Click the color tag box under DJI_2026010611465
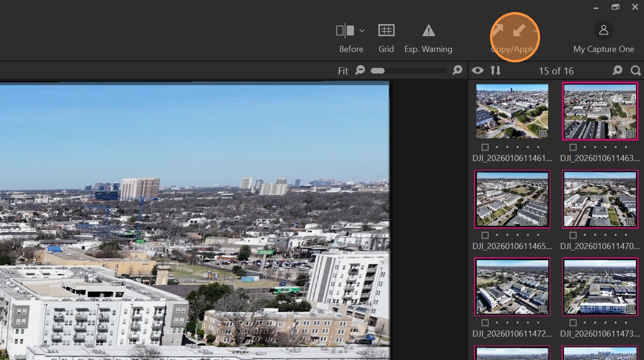Viewport: 644px width, 360px height. click(x=485, y=235)
